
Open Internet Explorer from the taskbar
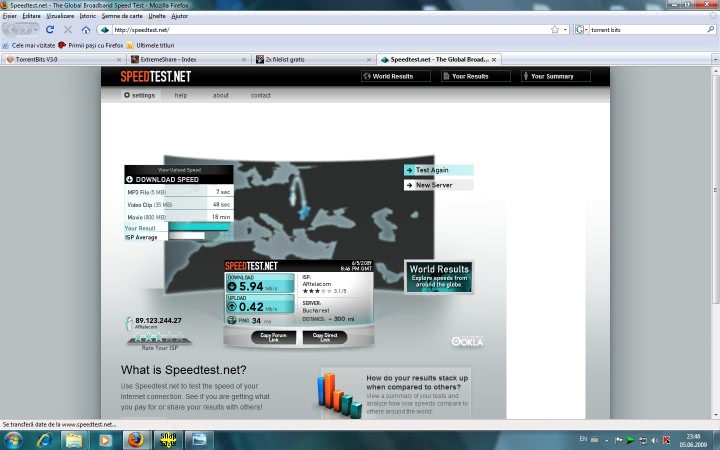coord(45,439)
